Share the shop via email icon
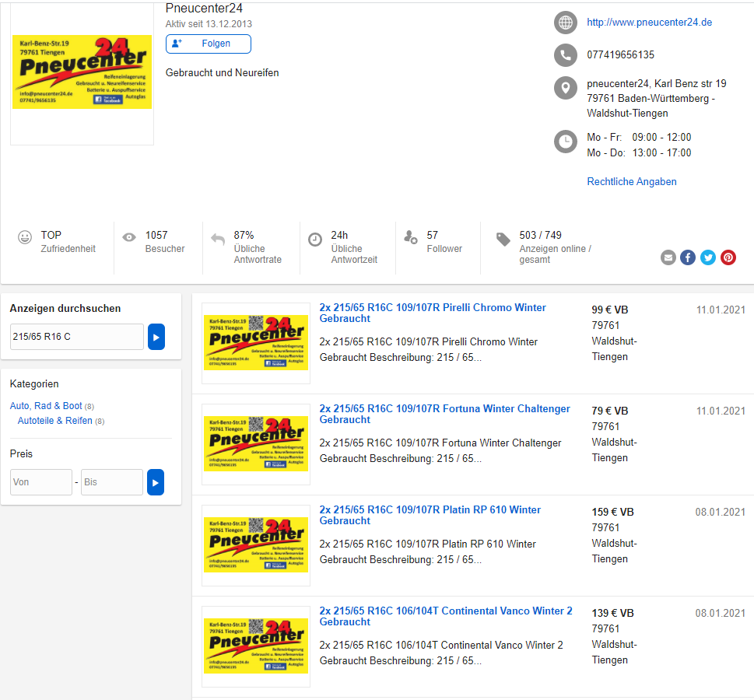 tap(668, 257)
